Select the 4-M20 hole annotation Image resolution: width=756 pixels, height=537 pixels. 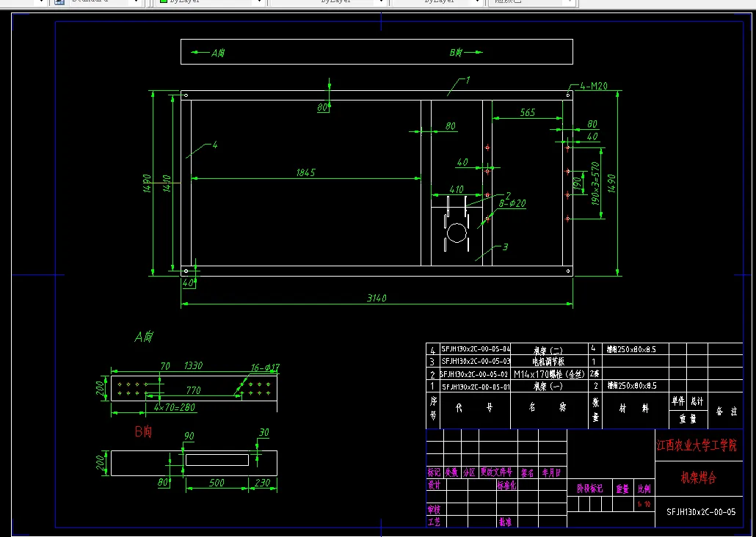click(x=594, y=87)
